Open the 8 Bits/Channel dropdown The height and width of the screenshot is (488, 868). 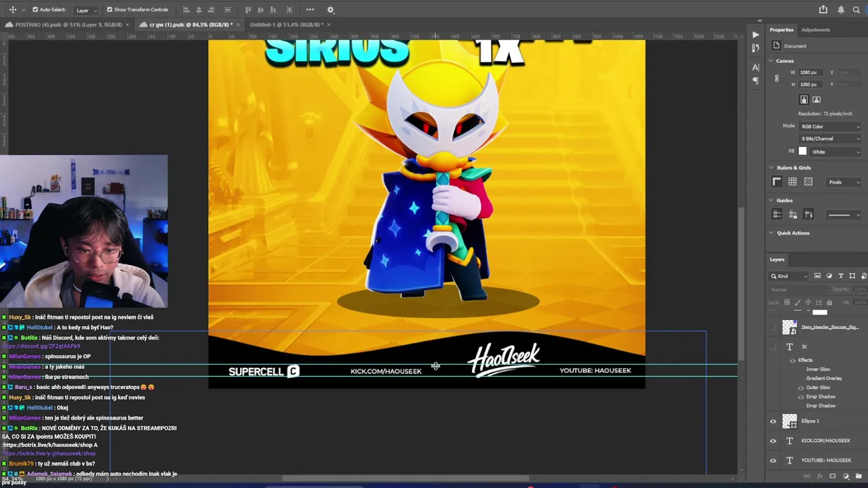click(831, 139)
